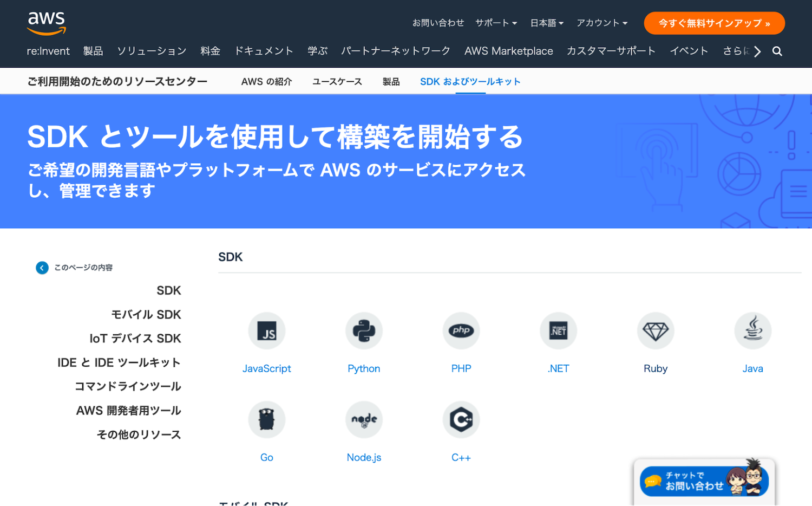Open イベント menu item
812x506 pixels.
(x=689, y=51)
